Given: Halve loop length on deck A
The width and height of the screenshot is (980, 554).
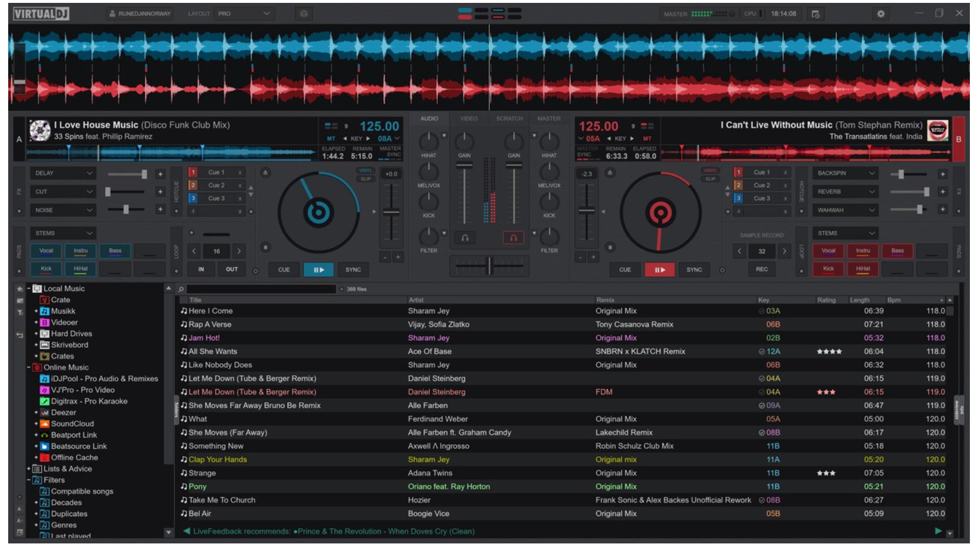Looking at the screenshot, I should click(x=193, y=251).
